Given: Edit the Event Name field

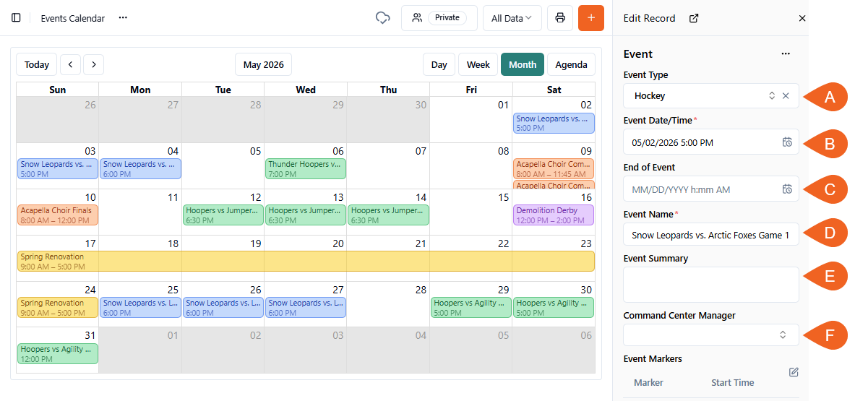Looking at the screenshot, I should pos(711,235).
